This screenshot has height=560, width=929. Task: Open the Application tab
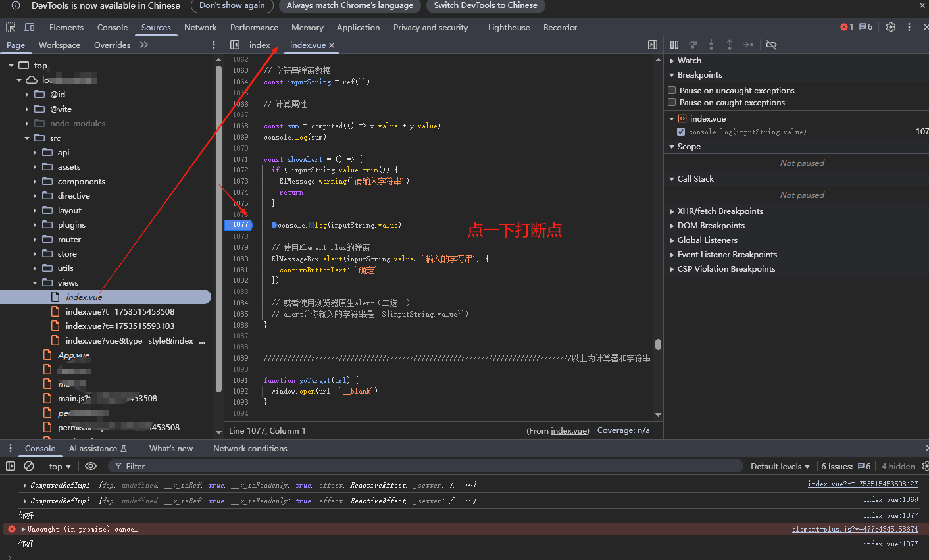point(358,27)
